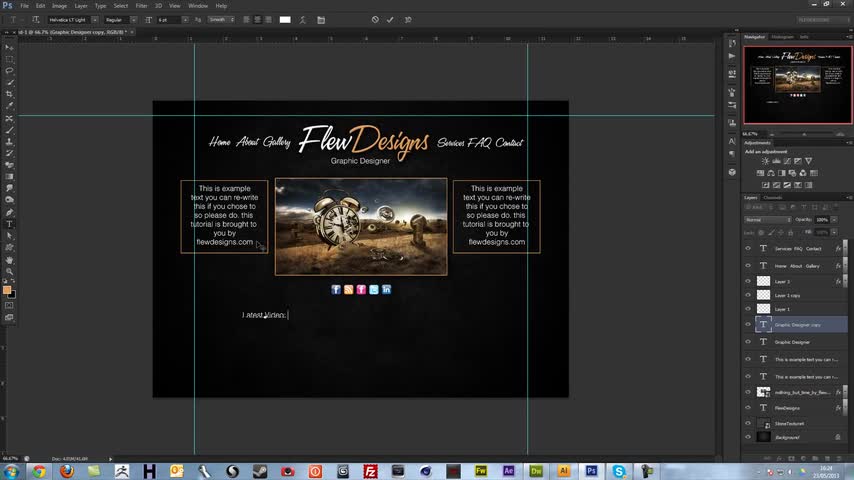Select the Crop tool
Screen dimensions: 854x480
coord(10,94)
